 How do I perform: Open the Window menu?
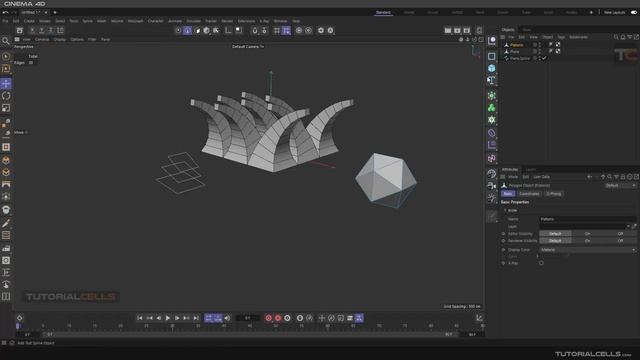pyautogui.click(x=280, y=21)
